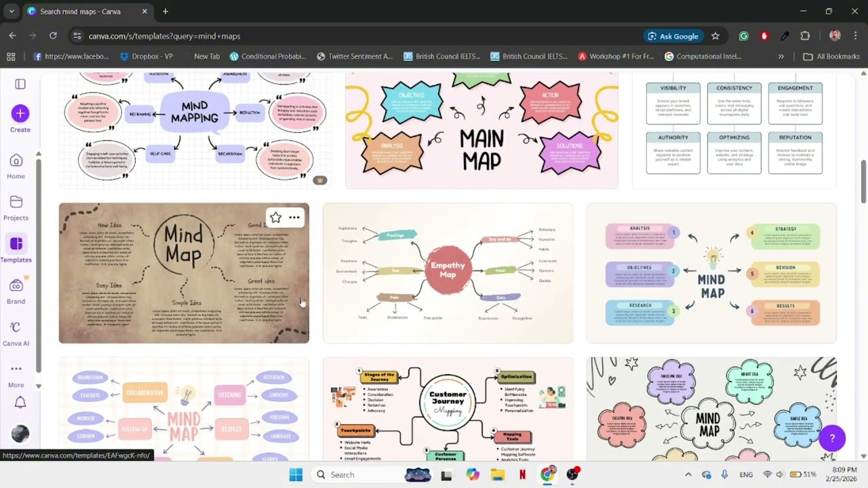Expand the More menu in sidebar

pos(16,375)
